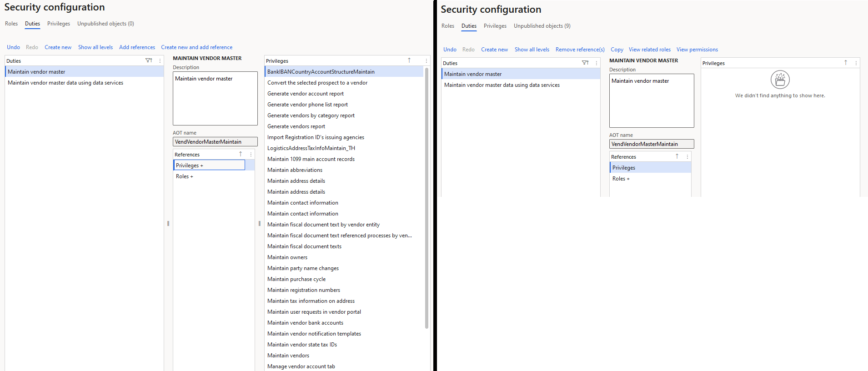Viewport: 868px width, 371px height.
Task: Open the Duties filter icon in right window
Action: 585,63
